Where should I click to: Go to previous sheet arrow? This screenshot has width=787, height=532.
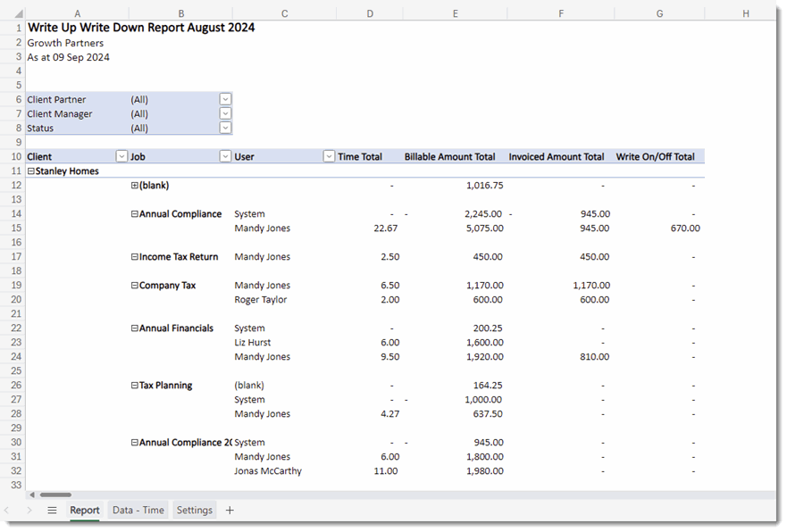7,511
